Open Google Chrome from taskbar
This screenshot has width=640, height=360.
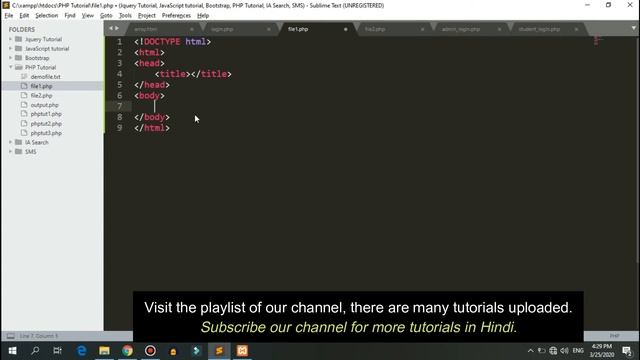pyautogui.click(x=127, y=351)
